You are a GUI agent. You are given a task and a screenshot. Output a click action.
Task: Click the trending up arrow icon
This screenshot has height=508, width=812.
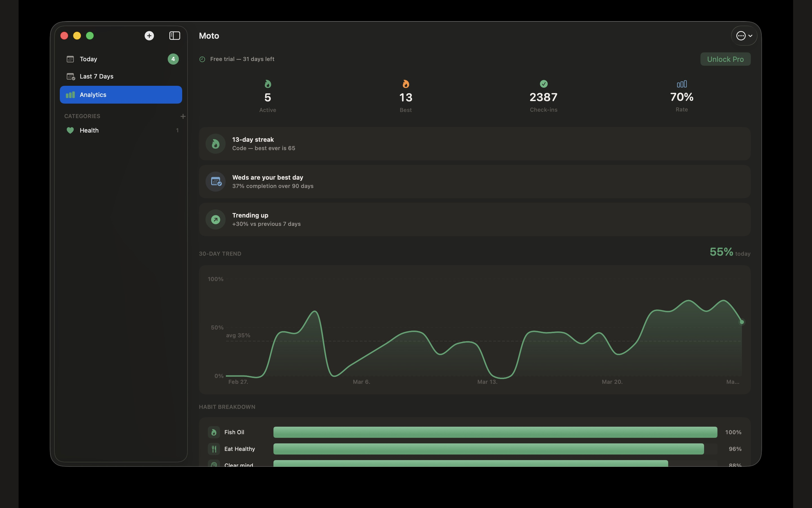click(215, 220)
